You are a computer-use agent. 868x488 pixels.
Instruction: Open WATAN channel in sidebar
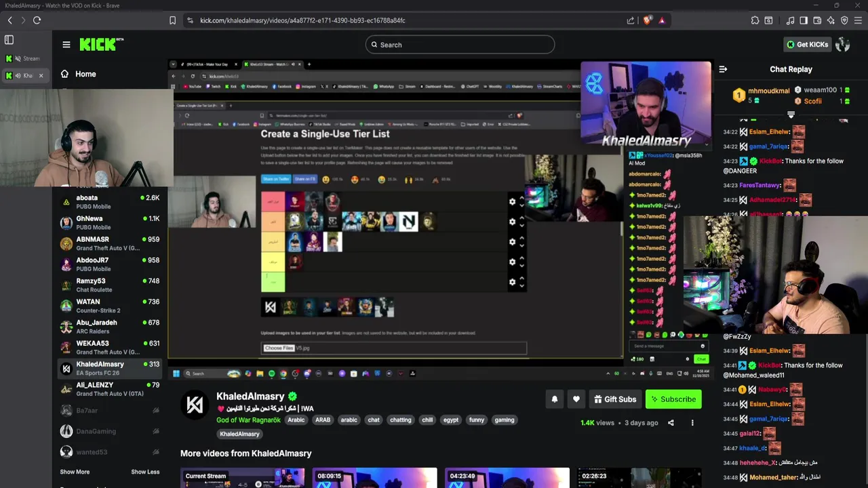point(109,306)
